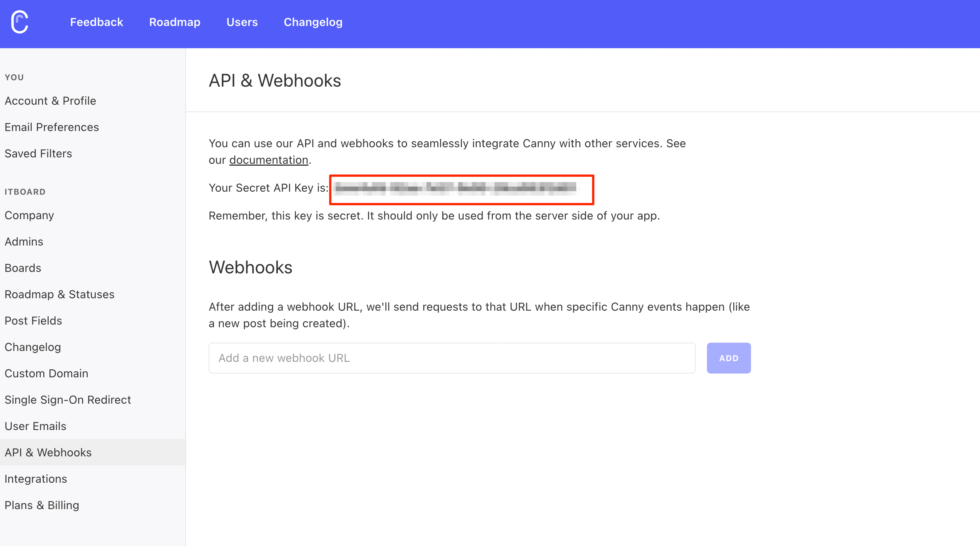
Task: Go to Company settings
Action: point(29,215)
